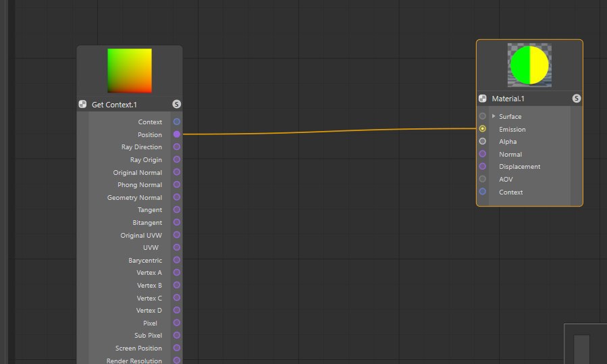Click the Vertex D output port
Viewport: 607px width, 364px height.
[176, 310]
